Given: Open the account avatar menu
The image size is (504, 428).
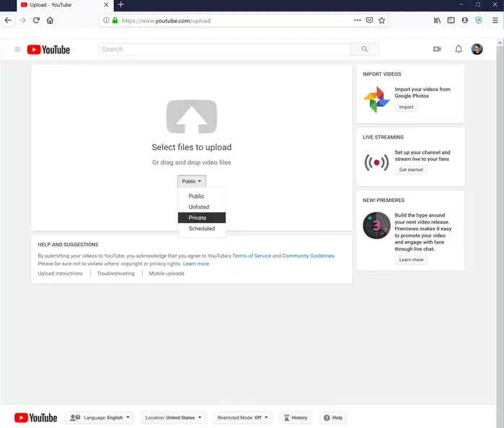Looking at the screenshot, I should 477,49.
